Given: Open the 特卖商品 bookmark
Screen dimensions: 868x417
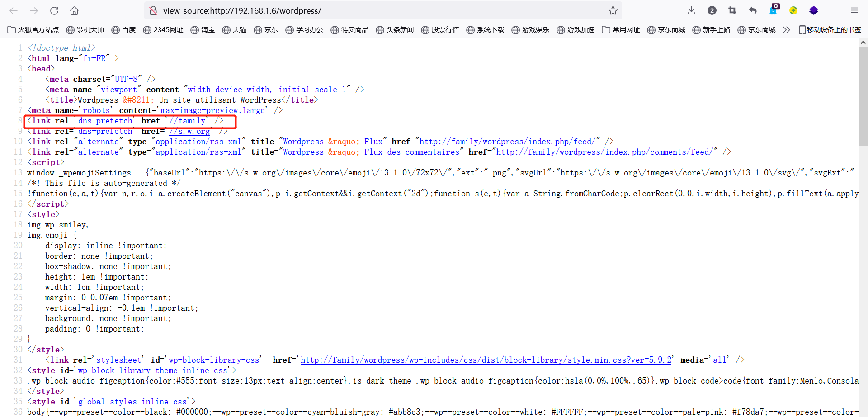Looking at the screenshot, I should [349, 30].
